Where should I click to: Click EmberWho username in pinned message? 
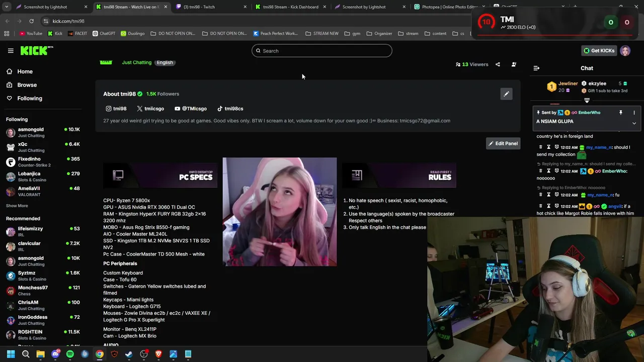point(589,113)
